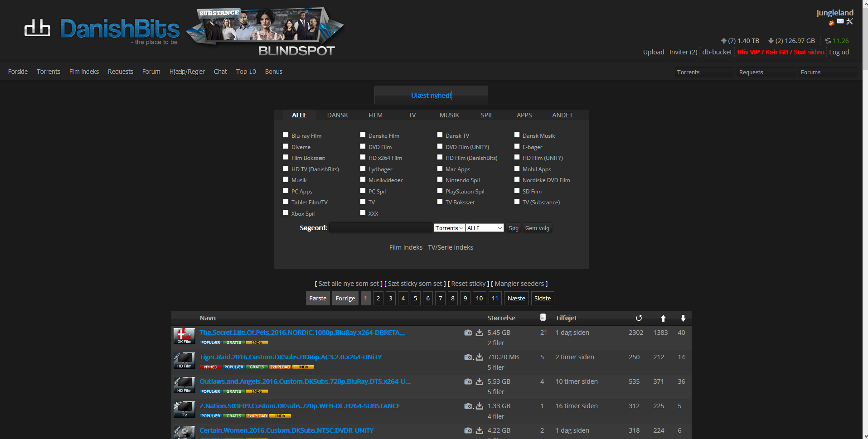Open Hjælp/Regler in the nav bar
Image resolution: width=868 pixels, height=439 pixels.
click(x=187, y=72)
